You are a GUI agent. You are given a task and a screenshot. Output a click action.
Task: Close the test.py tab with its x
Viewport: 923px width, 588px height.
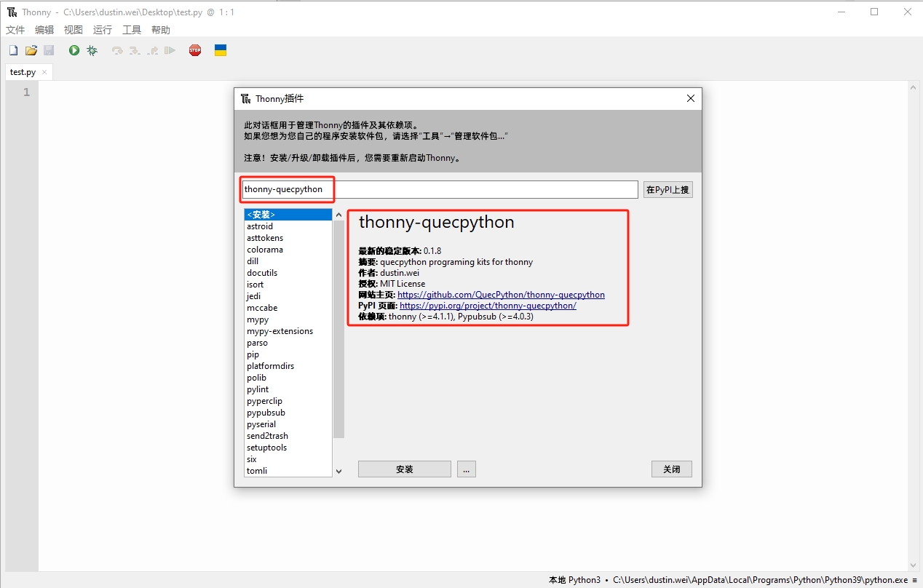pos(44,72)
